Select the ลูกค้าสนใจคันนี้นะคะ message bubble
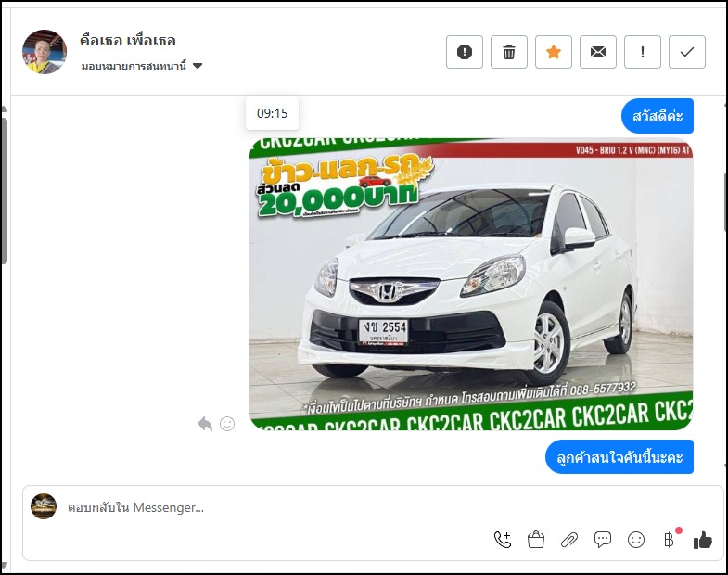The image size is (728, 575). pyautogui.click(x=619, y=457)
